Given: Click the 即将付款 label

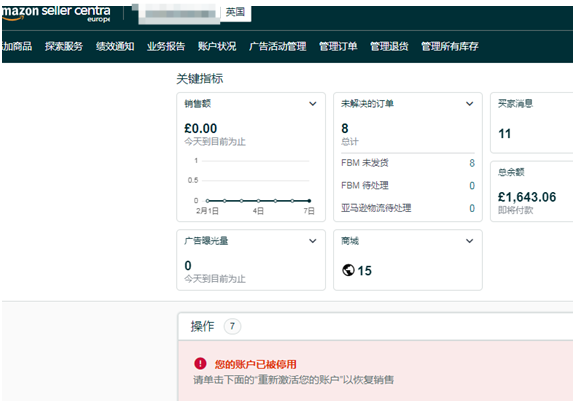Looking at the screenshot, I should click(x=516, y=210).
